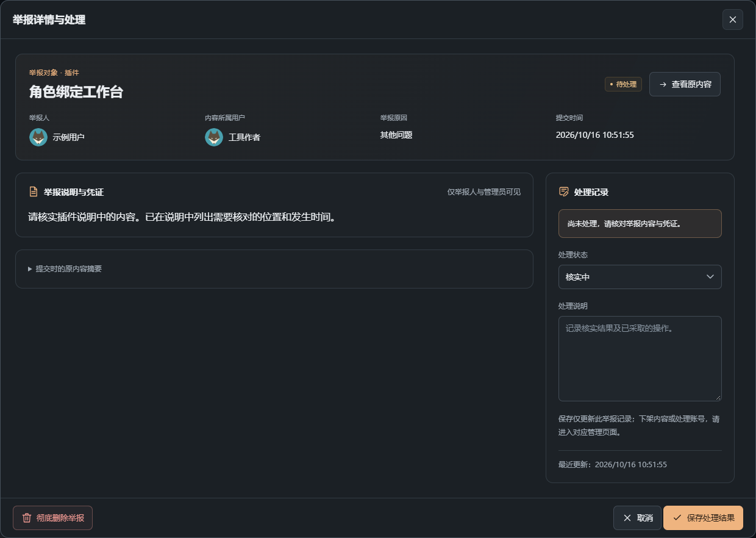Open original content via 查看原内容 label
This screenshot has height=538, width=756.
coord(691,84)
